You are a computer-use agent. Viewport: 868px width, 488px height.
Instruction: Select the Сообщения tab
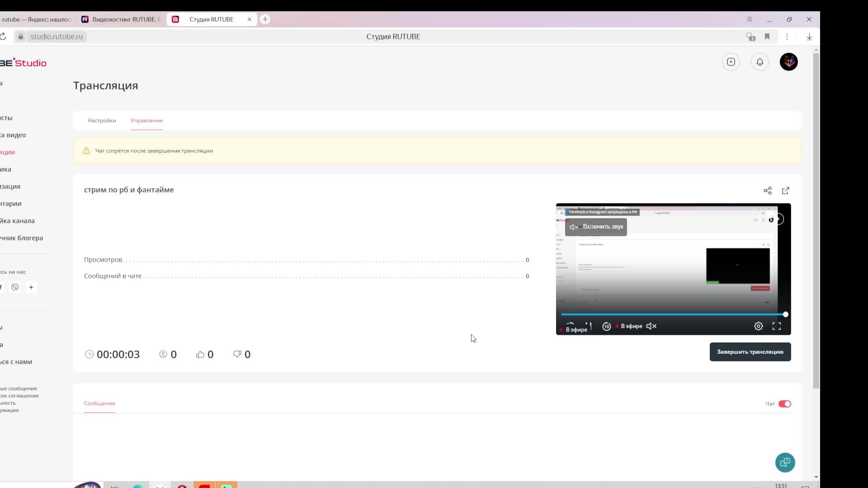tap(99, 404)
